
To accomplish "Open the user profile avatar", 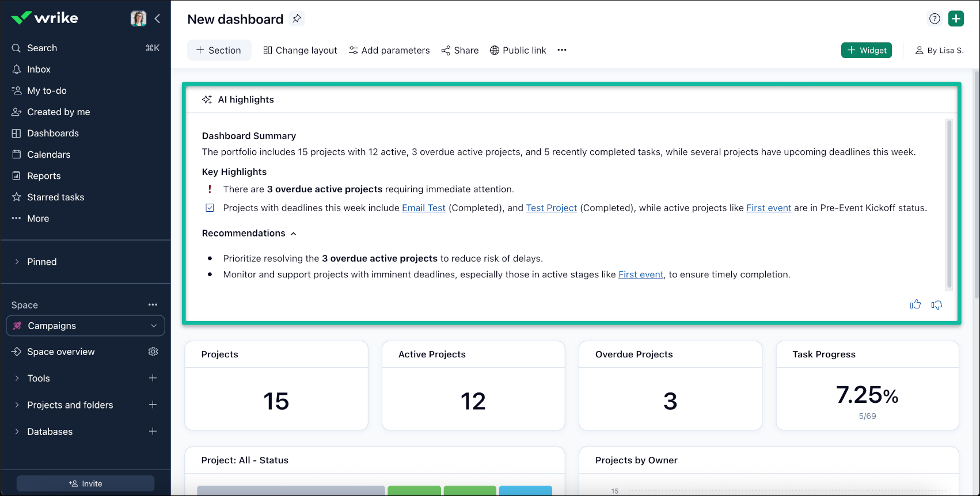I will (138, 18).
